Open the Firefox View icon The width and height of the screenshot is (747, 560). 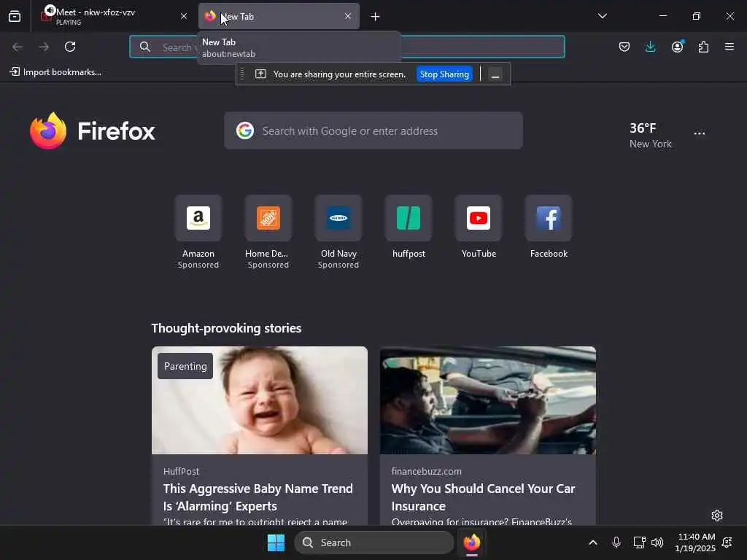point(15,17)
